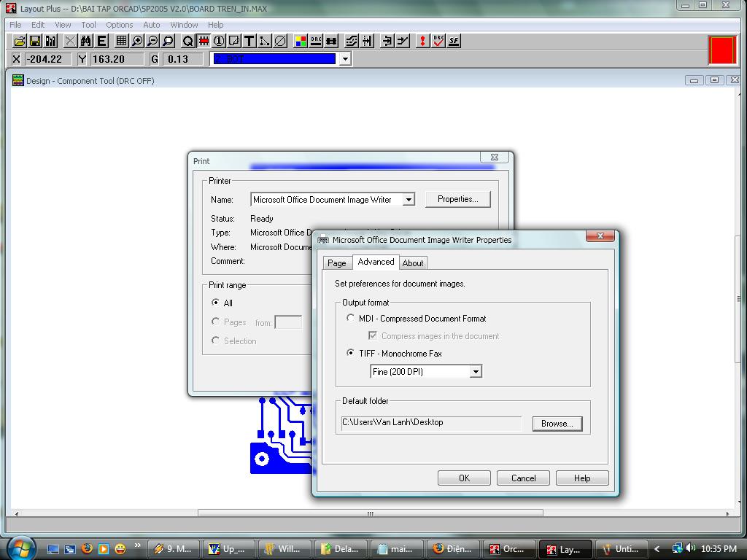The image size is (747, 560).
Task: Open the View menu
Action: (63, 25)
